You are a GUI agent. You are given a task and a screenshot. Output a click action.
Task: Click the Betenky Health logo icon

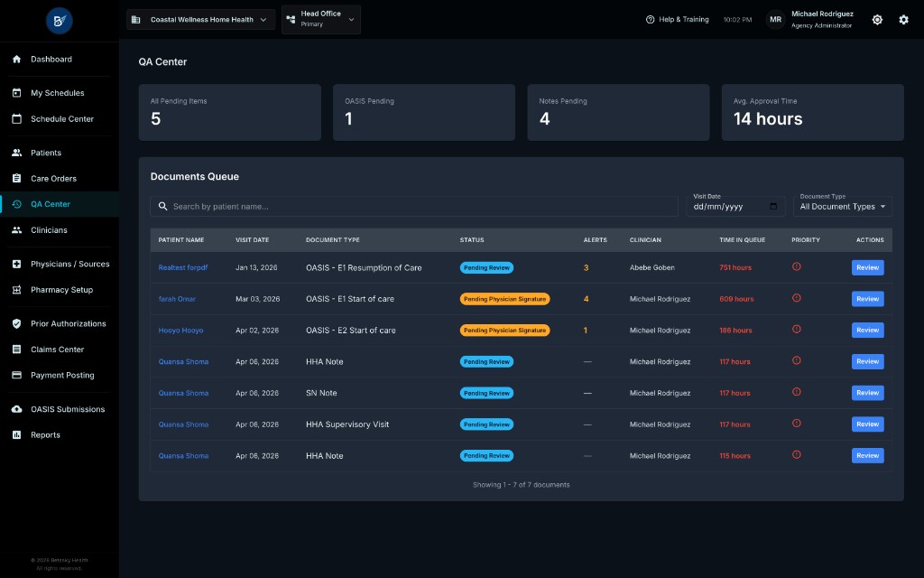tap(59, 21)
